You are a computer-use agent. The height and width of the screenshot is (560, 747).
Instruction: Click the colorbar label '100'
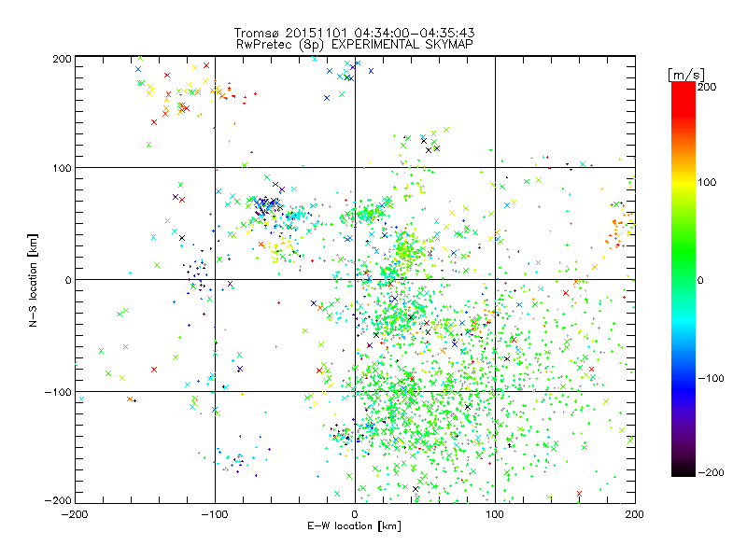pos(707,182)
